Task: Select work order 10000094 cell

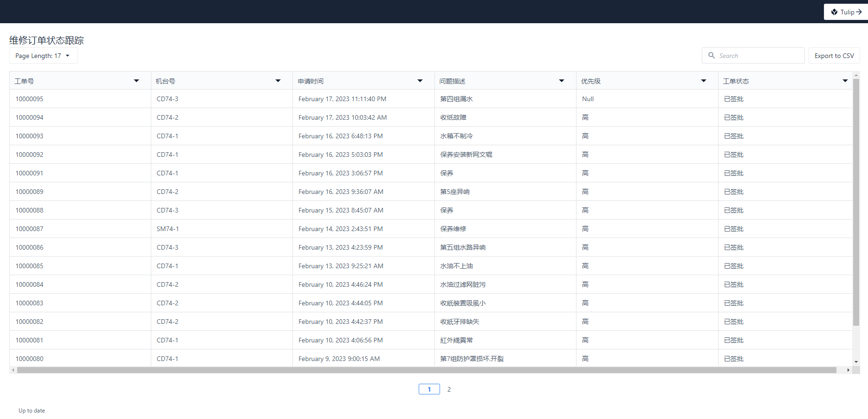Action: tap(80, 117)
